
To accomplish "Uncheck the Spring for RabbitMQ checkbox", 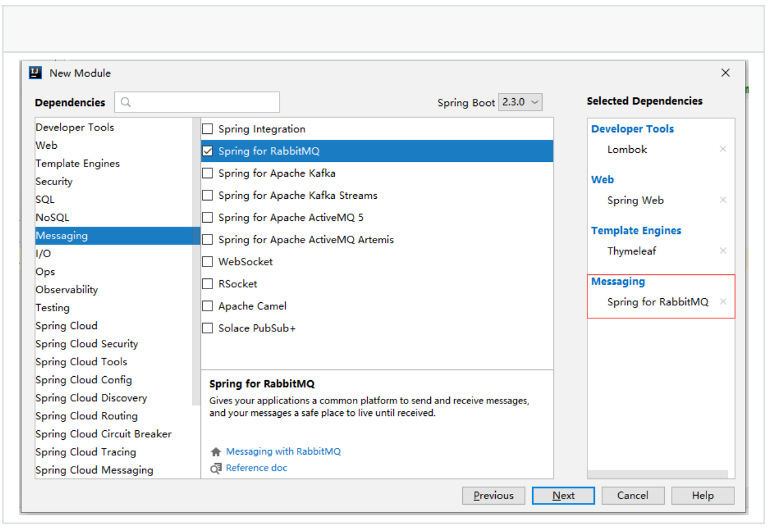I will [208, 151].
